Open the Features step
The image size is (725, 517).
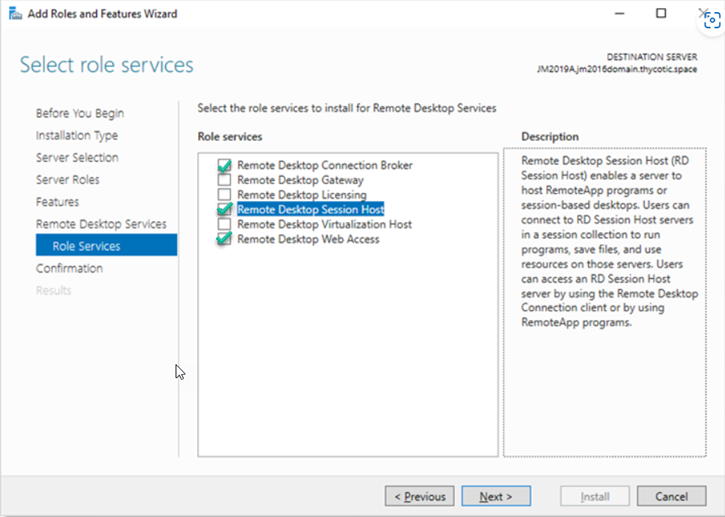tap(57, 202)
